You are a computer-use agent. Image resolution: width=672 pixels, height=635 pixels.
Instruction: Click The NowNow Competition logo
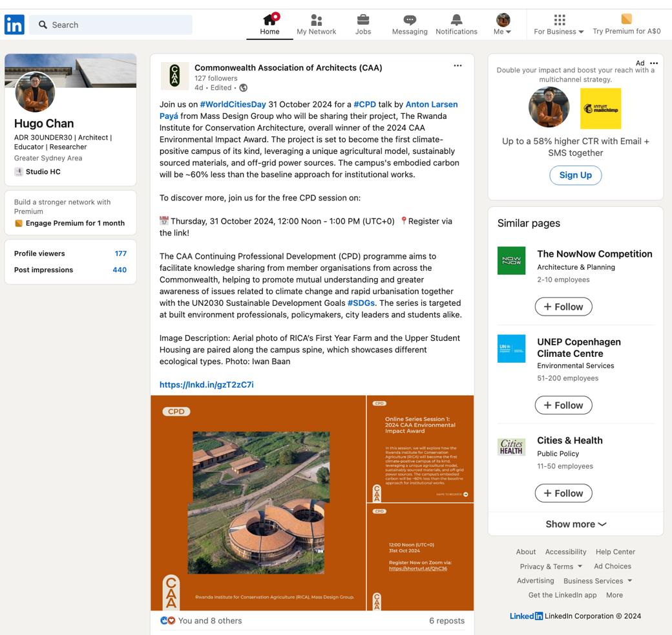511,260
